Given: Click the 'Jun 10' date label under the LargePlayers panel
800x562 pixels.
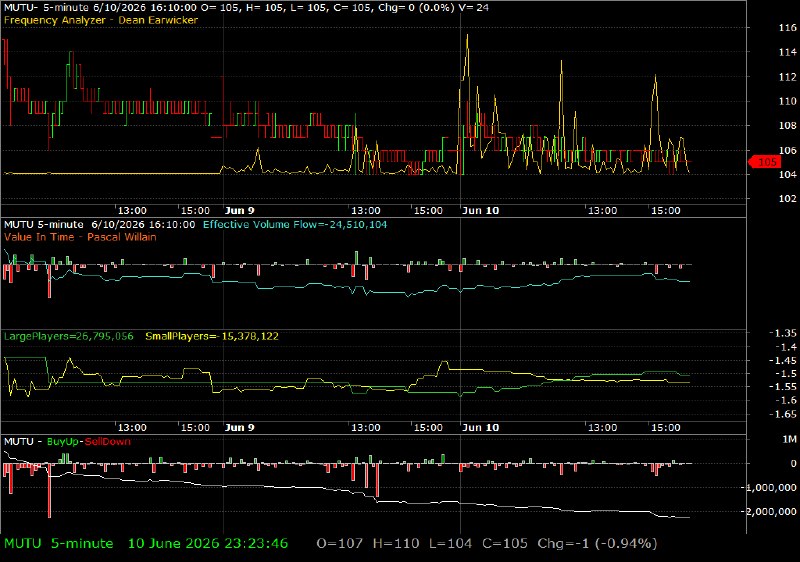Looking at the screenshot, I should pyautogui.click(x=481, y=427).
